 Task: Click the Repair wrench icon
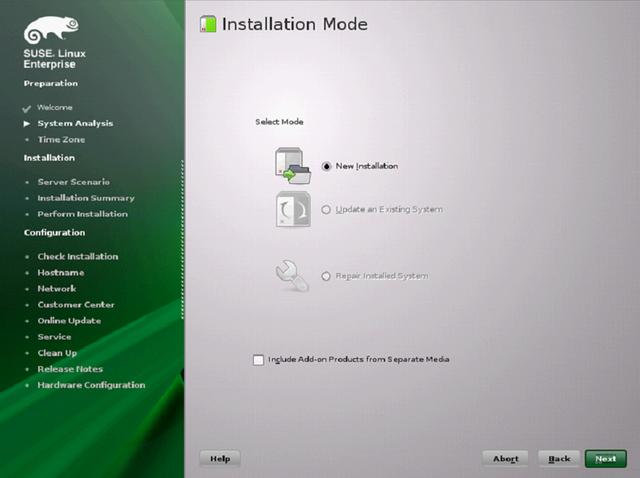click(x=292, y=276)
